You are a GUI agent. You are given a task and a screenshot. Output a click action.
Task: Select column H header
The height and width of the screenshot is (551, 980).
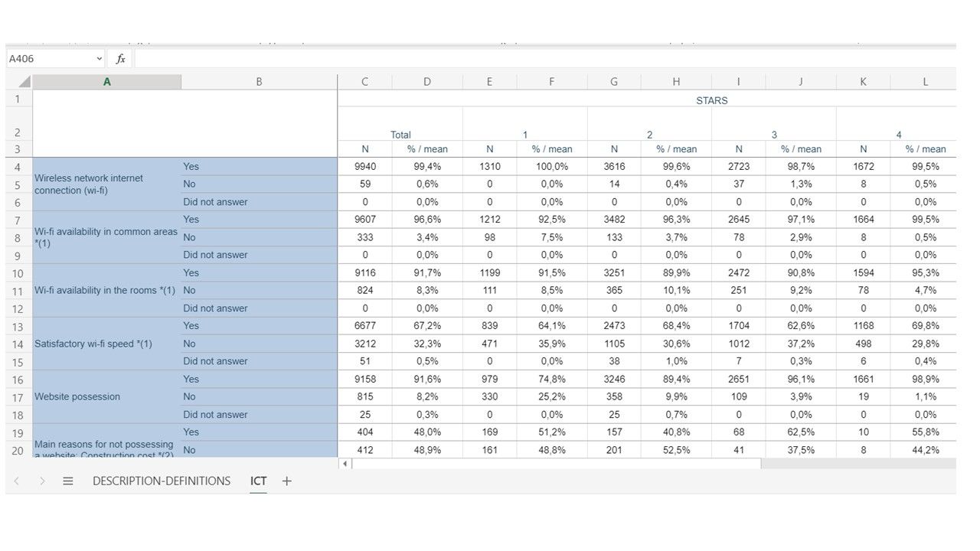(x=676, y=82)
